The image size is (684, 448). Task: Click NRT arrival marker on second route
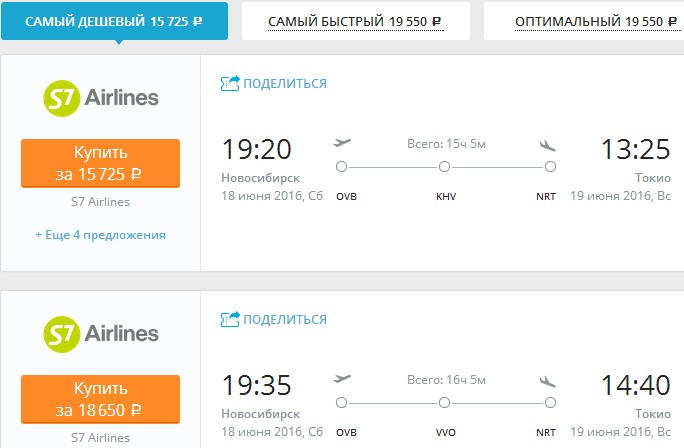(551, 403)
